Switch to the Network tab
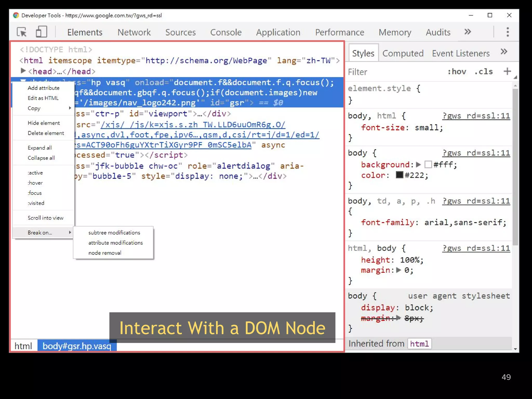This screenshot has width=532, height=399. point(134,32)
